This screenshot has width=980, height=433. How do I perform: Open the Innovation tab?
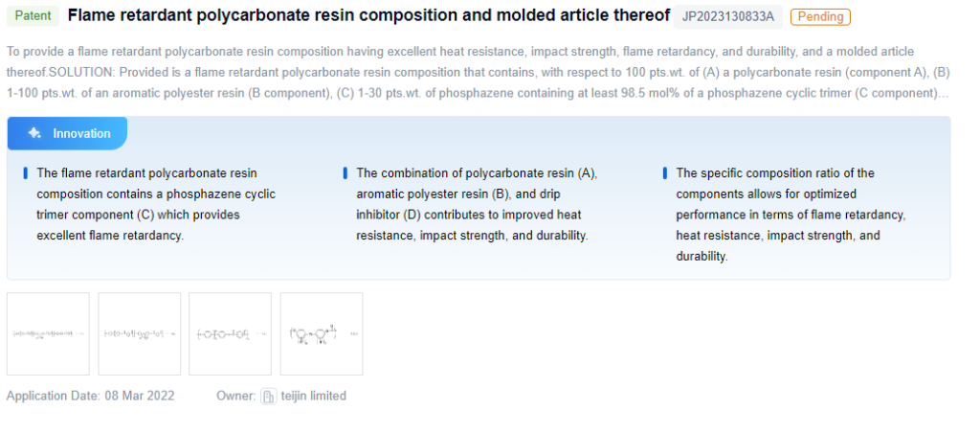click(x=67, y=133)
